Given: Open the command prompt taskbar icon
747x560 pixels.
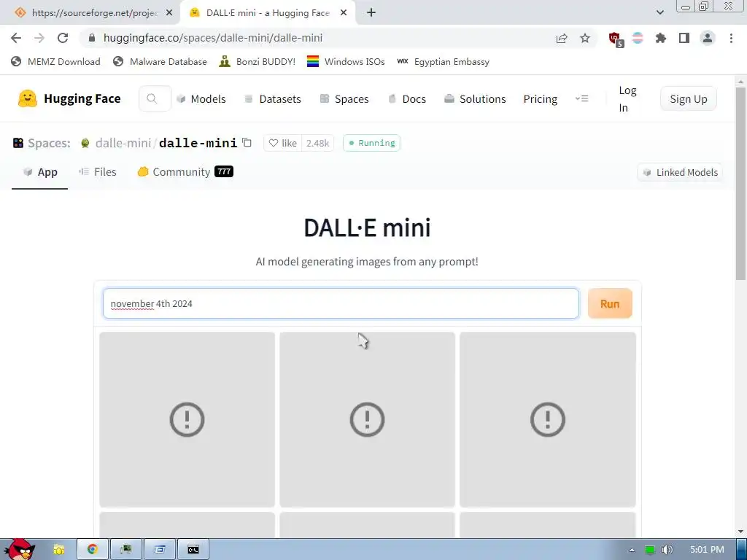Looking at the screenshot, I should click(x=193, y=550).
